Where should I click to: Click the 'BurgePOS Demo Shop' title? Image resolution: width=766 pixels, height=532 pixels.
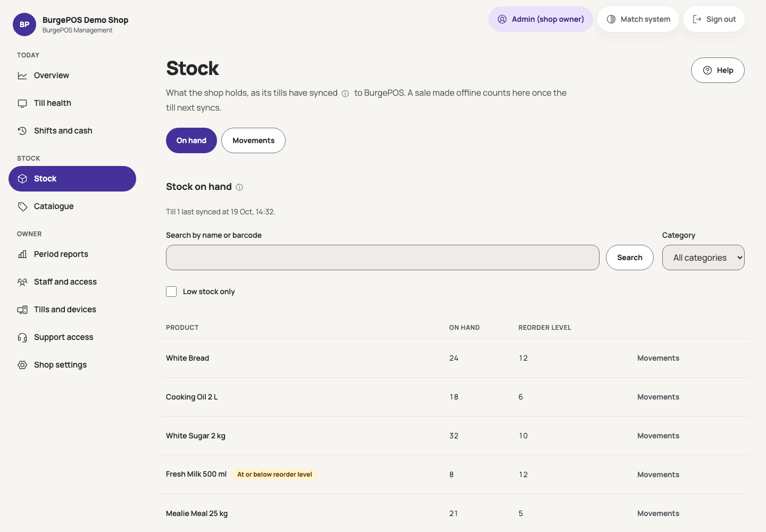(86, 20)
